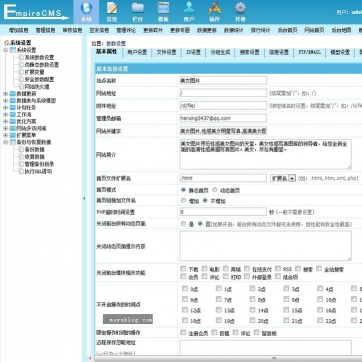
Task: Open 管理备份目录 in the tree
Action: [39, 164]
